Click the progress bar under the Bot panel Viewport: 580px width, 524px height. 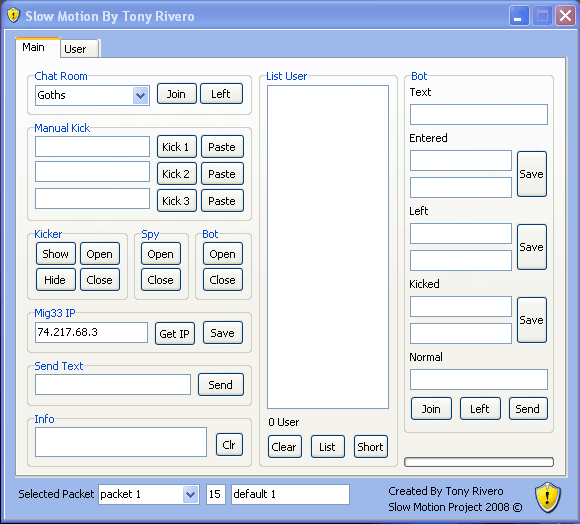point(479,462)
